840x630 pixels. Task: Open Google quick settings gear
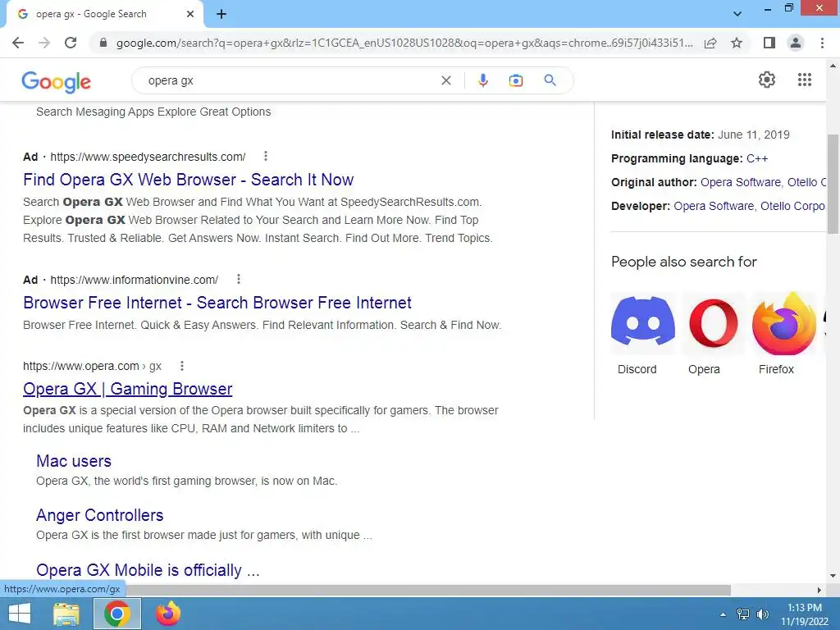[x=767, y=80]
